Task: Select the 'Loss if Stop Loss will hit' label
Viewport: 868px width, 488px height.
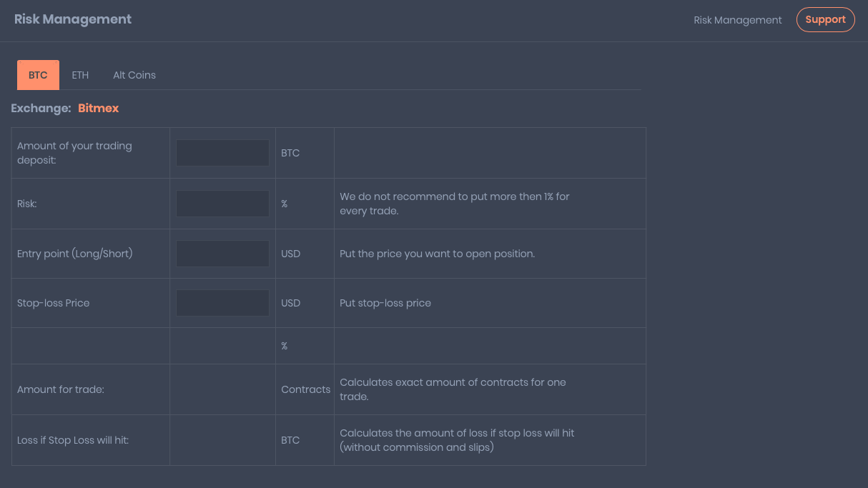Action: (x=73, y=440)
